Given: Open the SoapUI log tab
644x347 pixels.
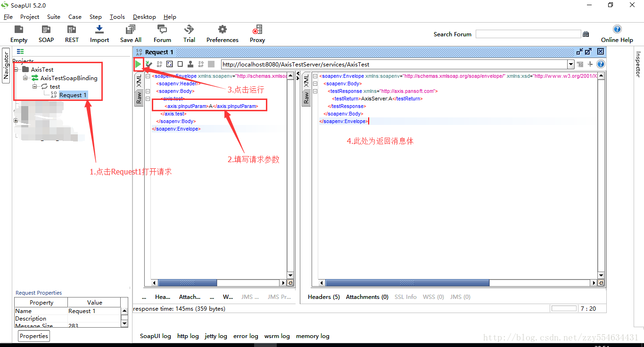Looking at the screenshot, I should (156, 336).
